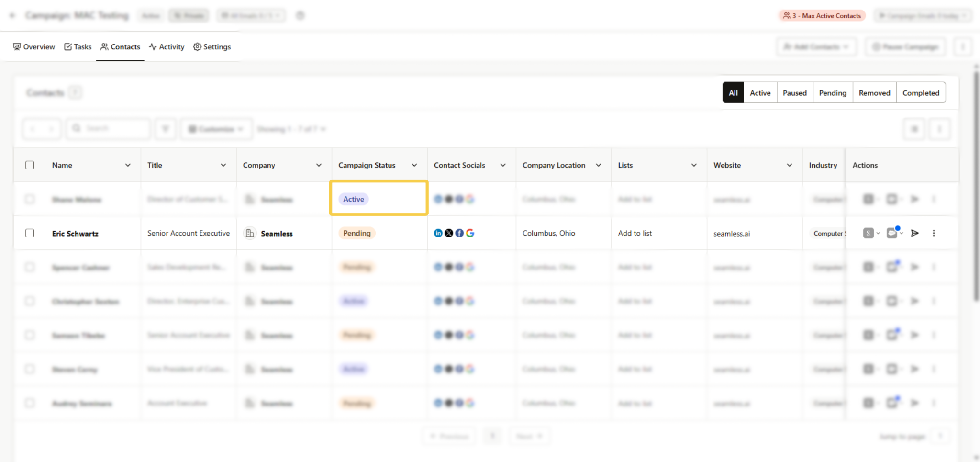Click the Seamless company name for Eric Schwartz
Image resolution: width=980 pixels, height=462 pixels.
(277, 234)
